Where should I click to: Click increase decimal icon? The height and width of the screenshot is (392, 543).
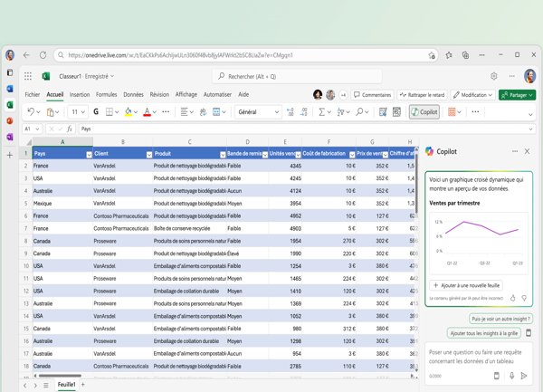coord(291,112)
